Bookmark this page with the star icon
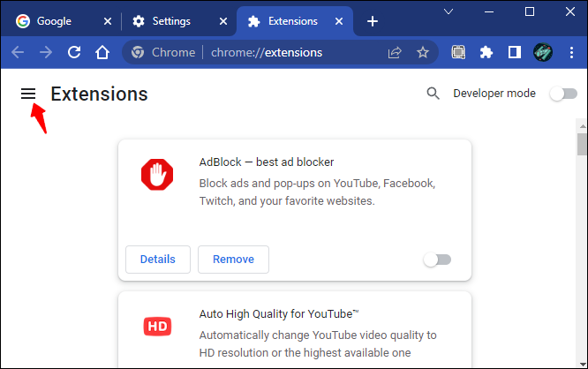Viewport: 588px width, 369px height. tap(423, 52)
